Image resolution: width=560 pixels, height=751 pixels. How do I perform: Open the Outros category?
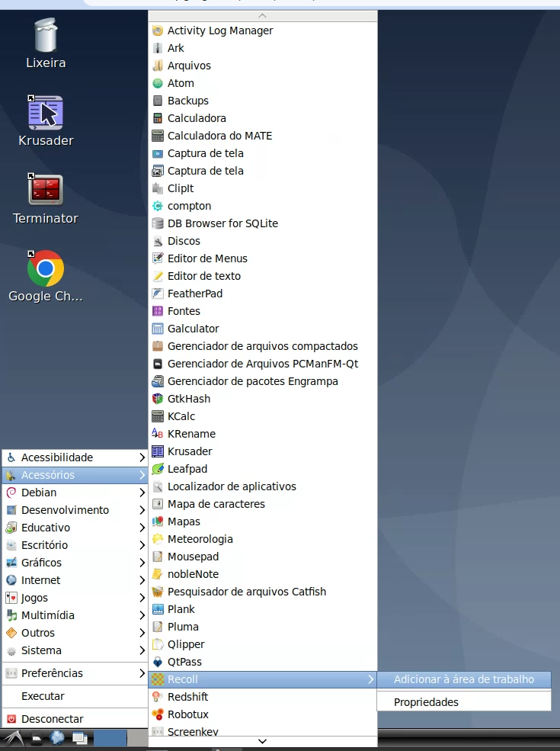click(75, 633)
